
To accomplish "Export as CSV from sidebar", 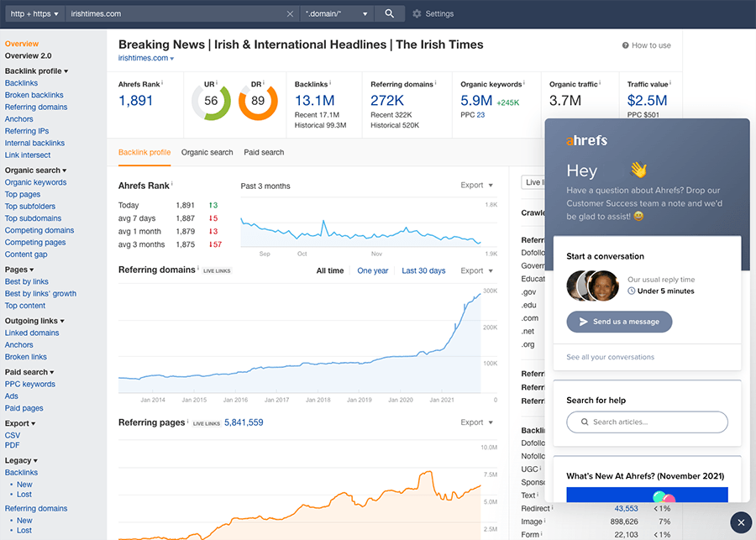I will [12, 435].
